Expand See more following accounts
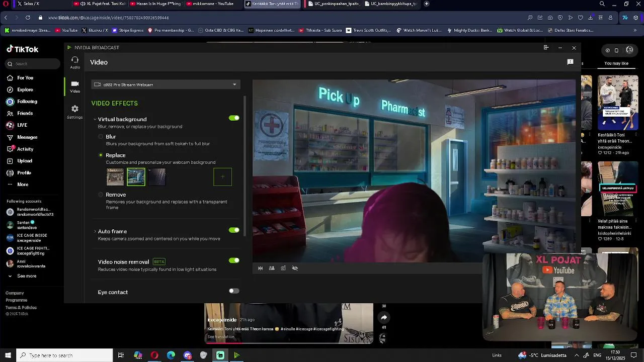Viewport: 644px width, 362px height. (x=23, y=276)
